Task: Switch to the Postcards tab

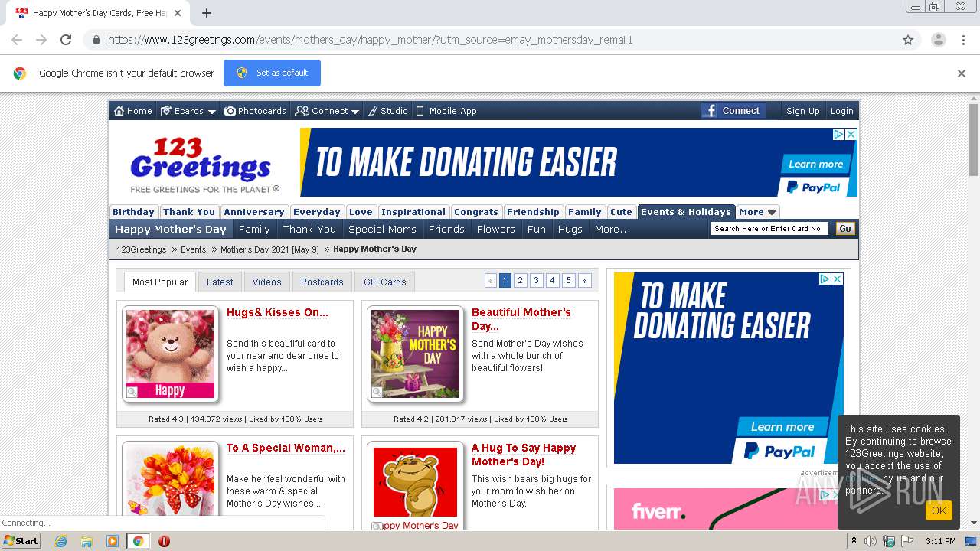Action: (322, 282)
